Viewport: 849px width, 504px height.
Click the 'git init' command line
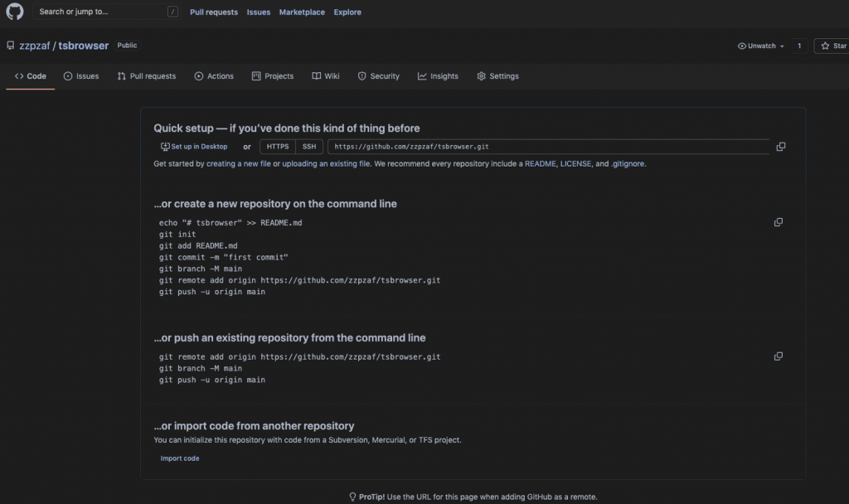(x=177, y=235)
